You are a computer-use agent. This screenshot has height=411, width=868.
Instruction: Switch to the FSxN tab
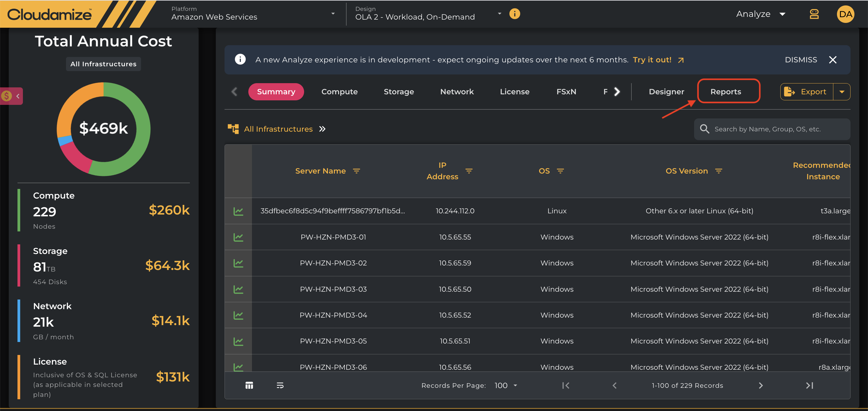point(566,92)
